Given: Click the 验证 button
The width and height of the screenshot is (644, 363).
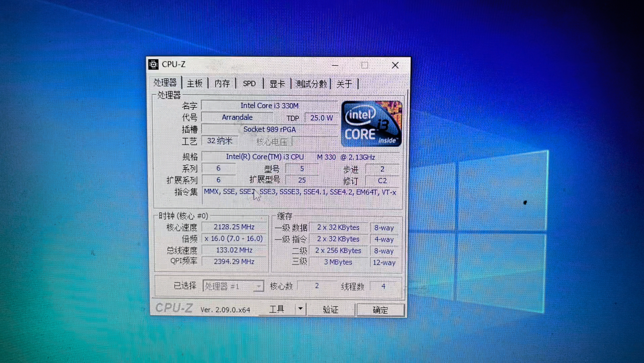Looking at the screenshot, I should tap(330, 310).
